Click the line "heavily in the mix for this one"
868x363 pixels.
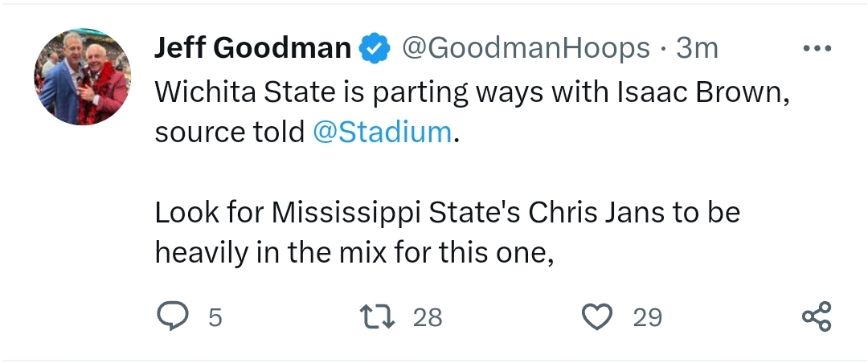click(x=354, y=253)
